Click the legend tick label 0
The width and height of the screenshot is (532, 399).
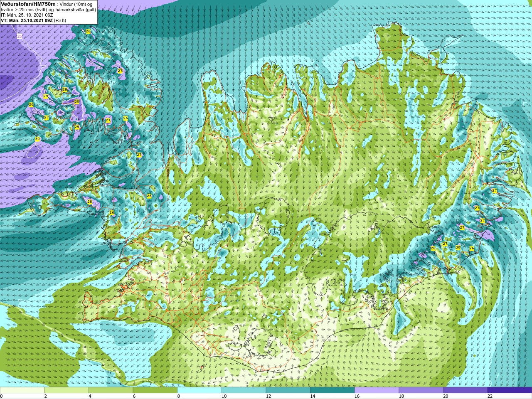click(2, 396)
